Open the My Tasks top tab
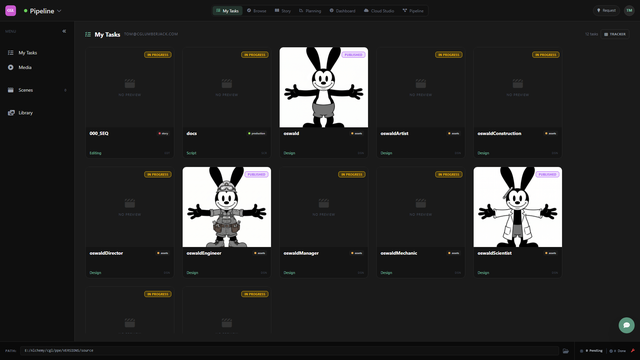 (227, 11)
